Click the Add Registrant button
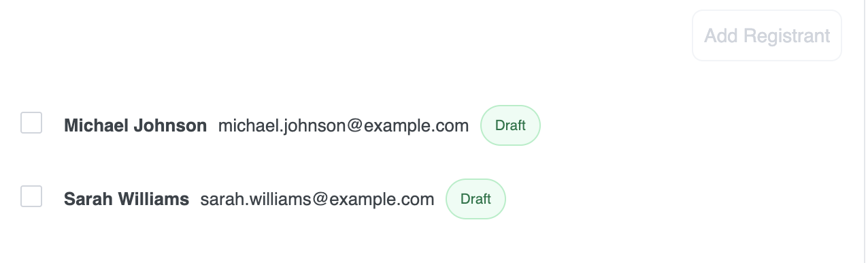 pos(767,35)
